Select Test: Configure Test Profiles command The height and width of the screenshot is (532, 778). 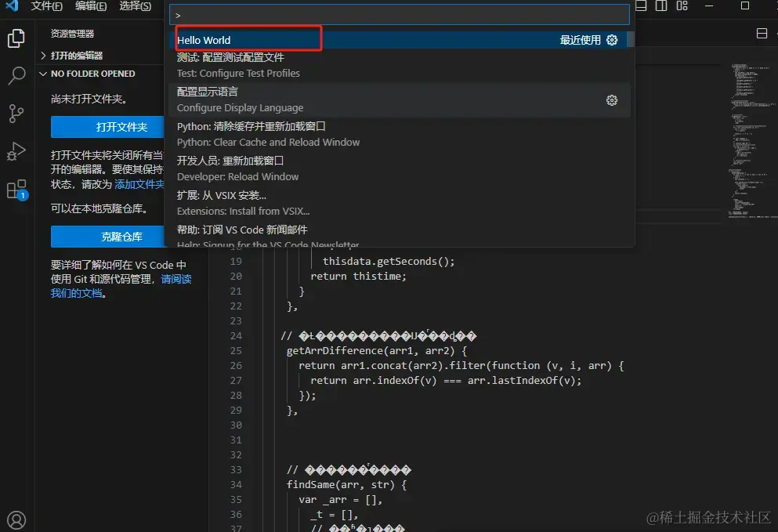pyautogui.click(x=400, y=66)
